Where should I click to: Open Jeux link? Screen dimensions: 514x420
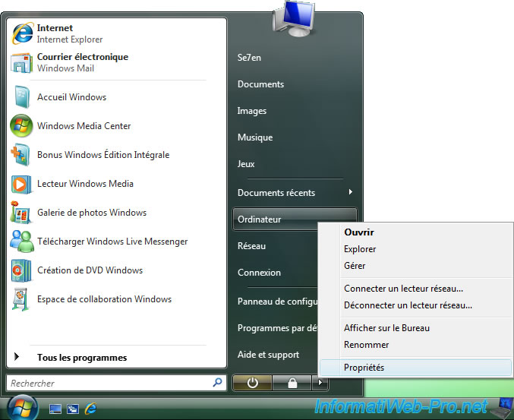[246, 164]
